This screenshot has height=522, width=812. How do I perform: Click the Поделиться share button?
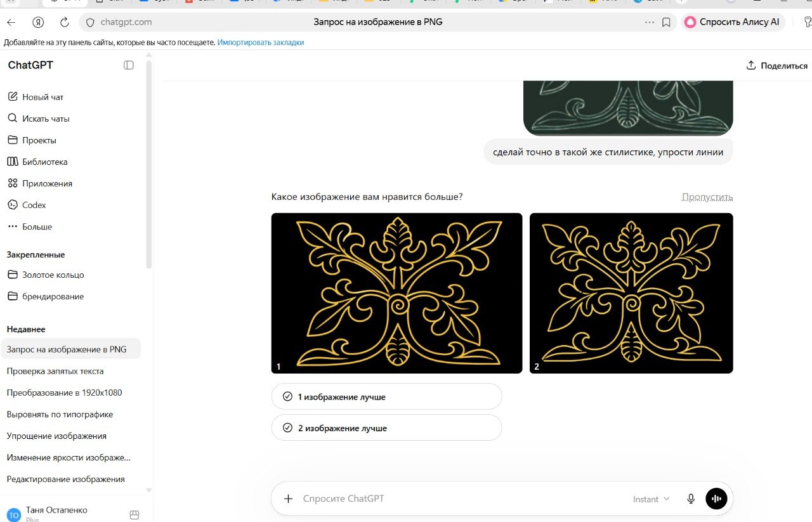776,65
